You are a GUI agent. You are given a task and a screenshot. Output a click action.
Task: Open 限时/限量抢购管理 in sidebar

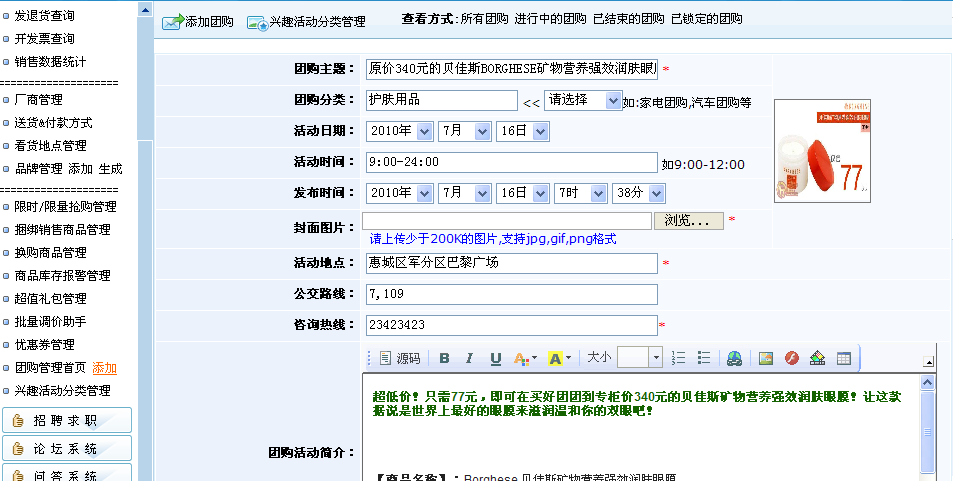pyautogui.click(x=65, y=207)
